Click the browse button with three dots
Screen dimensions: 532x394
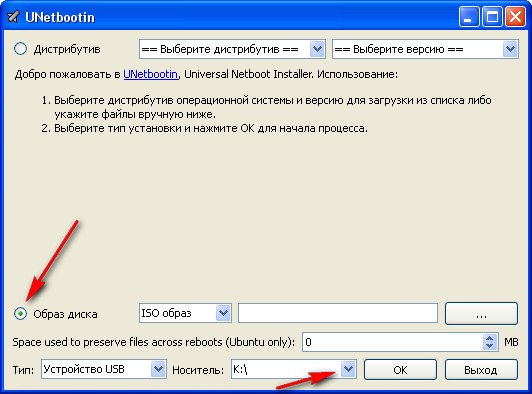(x=481, y=313)
